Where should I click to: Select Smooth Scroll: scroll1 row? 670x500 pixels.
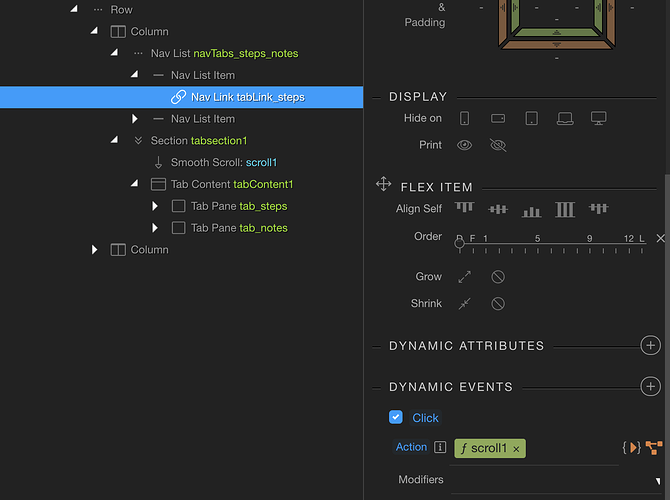pyautogui.click(x=182, y=162)
